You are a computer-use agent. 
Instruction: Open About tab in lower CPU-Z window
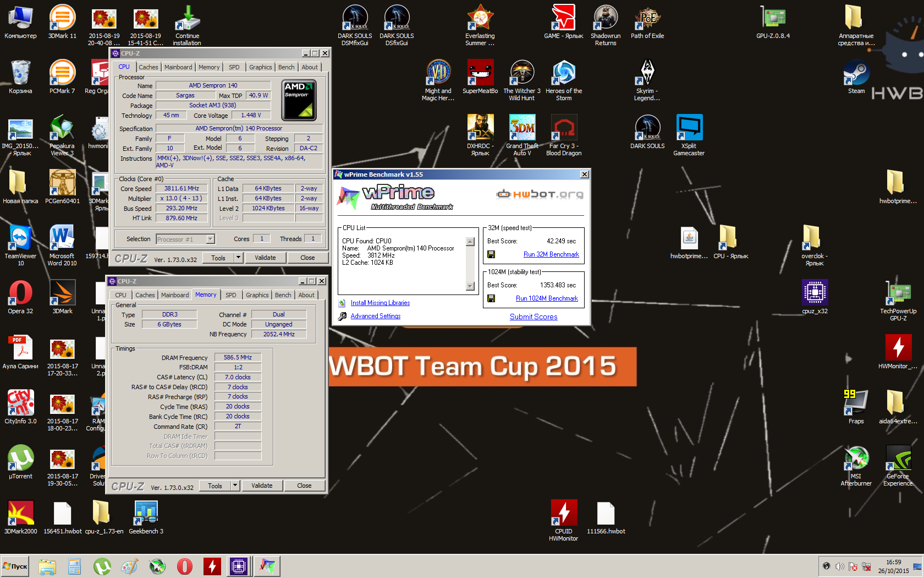pyautogui.click(x=306, y=295)
